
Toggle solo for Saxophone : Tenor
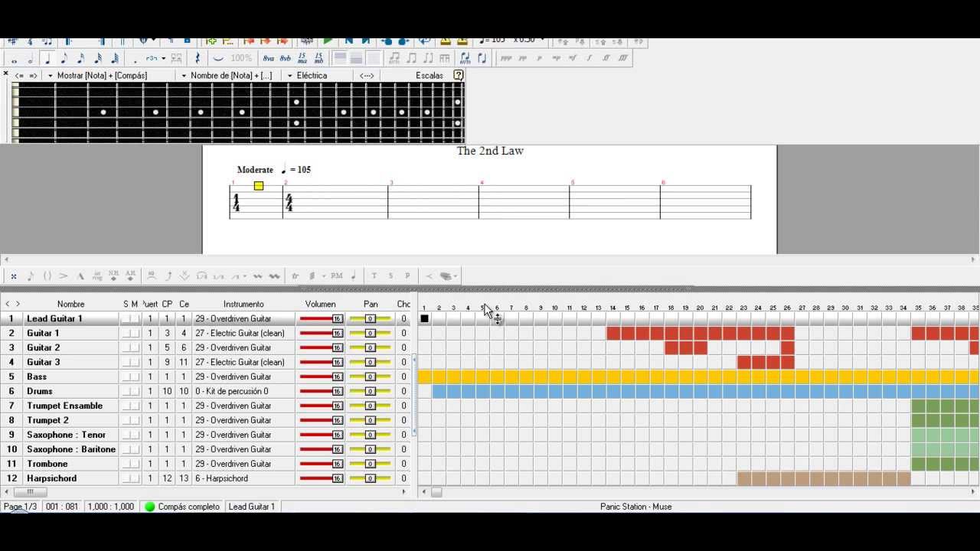click(x=126, y=435)
